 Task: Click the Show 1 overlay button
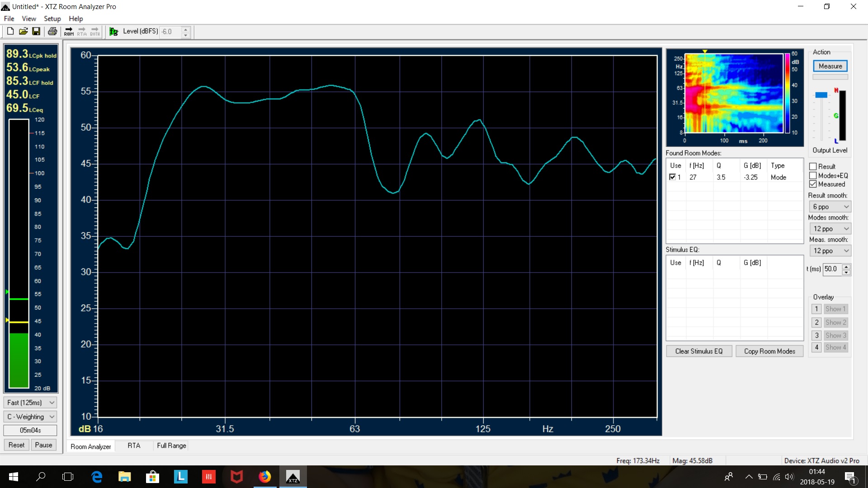click(836, 309)
